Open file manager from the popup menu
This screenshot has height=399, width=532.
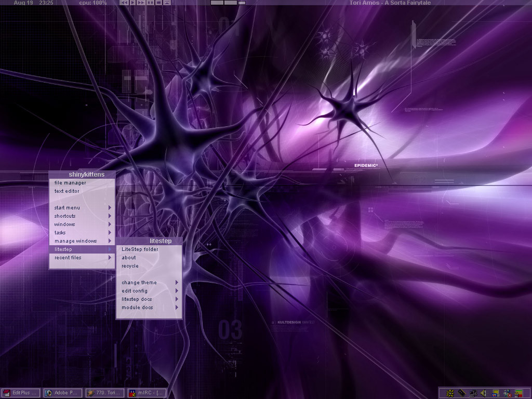70,183
